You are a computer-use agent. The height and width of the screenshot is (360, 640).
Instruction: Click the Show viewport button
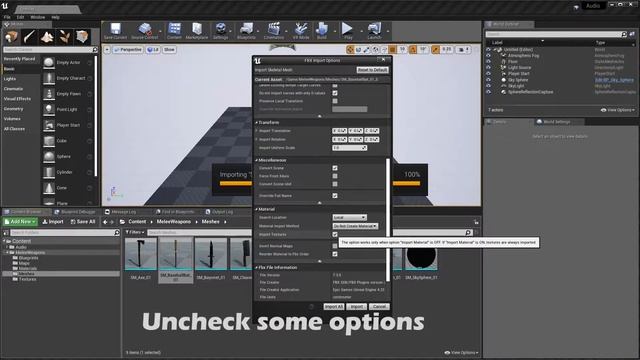coord(169,50)
